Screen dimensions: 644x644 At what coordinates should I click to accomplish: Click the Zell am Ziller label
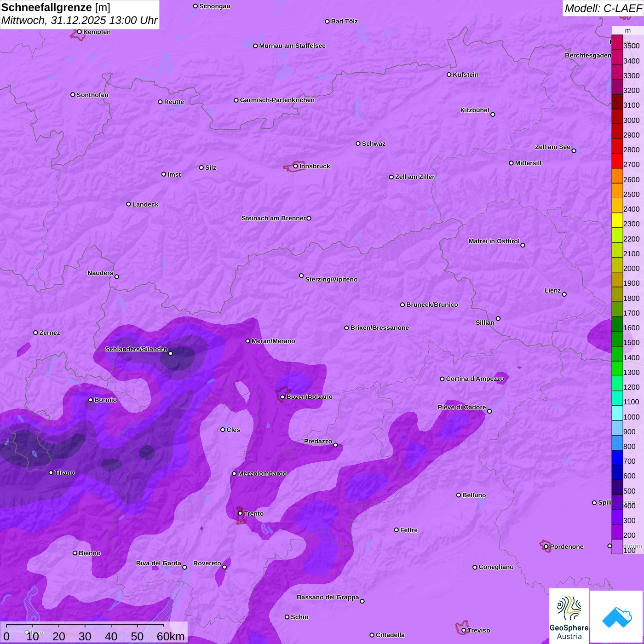(415, 177)
